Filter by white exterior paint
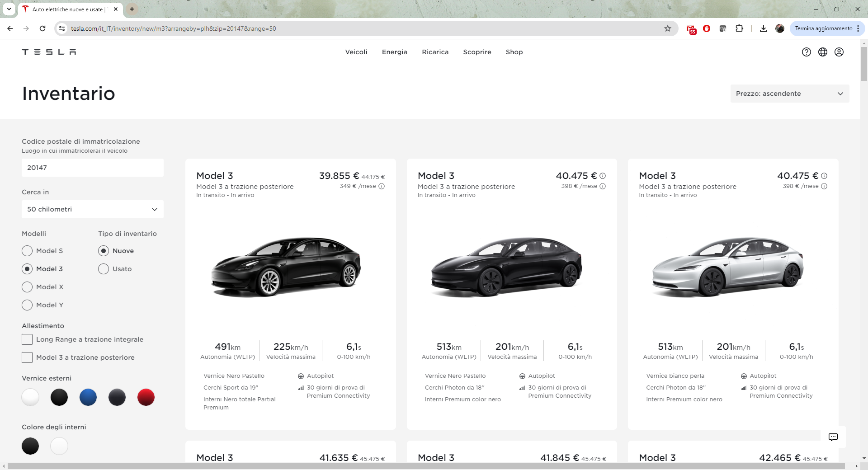The image size is (868, 470). tap(30, 397)
